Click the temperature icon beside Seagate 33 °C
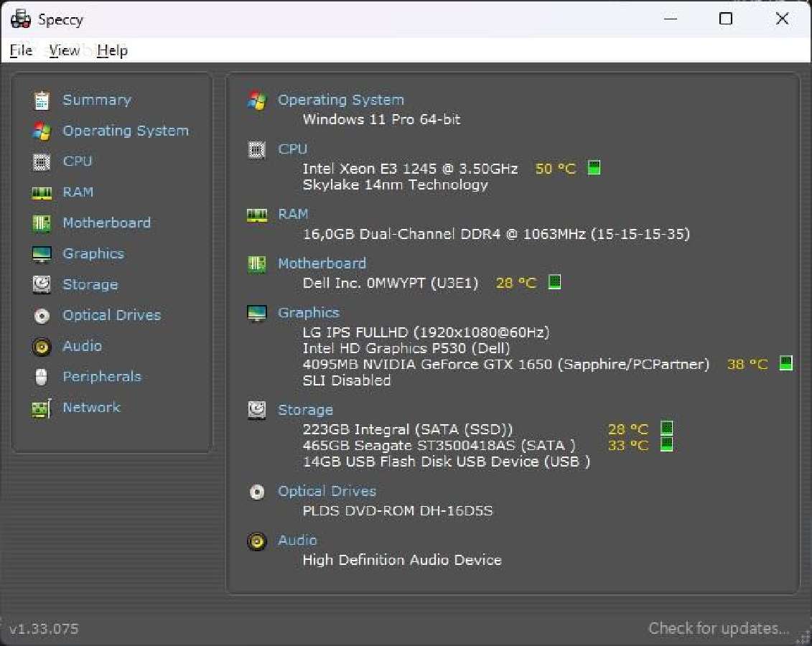The width and height of the screenshot is (812, 646). coord(667,444)
